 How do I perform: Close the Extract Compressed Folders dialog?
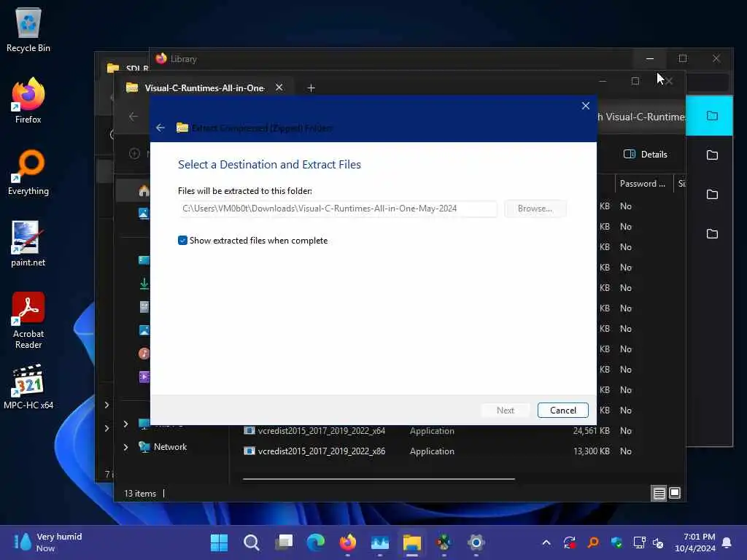pos(586,106)
